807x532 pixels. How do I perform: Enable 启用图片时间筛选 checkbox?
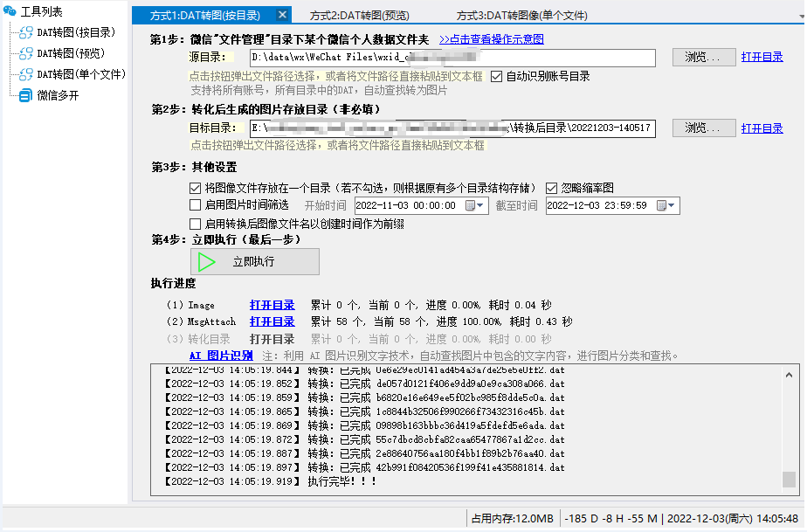(195, 205)
